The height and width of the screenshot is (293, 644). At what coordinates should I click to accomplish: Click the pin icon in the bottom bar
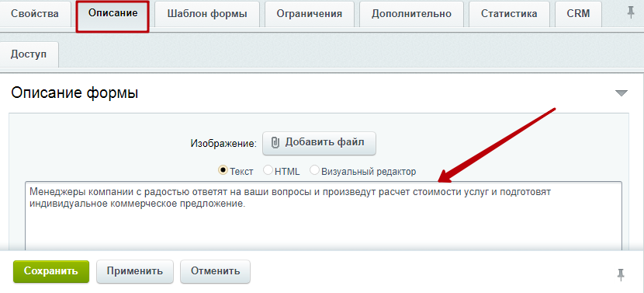point(621,274)
